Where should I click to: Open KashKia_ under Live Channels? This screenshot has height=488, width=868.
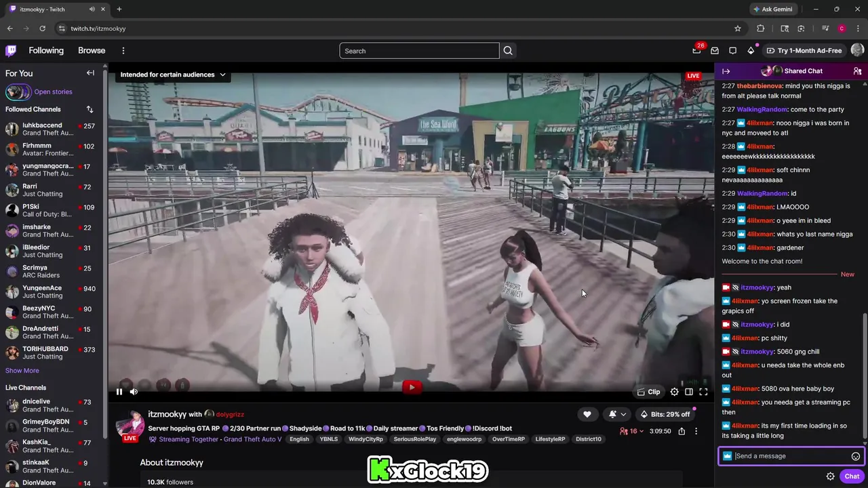(x=51, y=446)
